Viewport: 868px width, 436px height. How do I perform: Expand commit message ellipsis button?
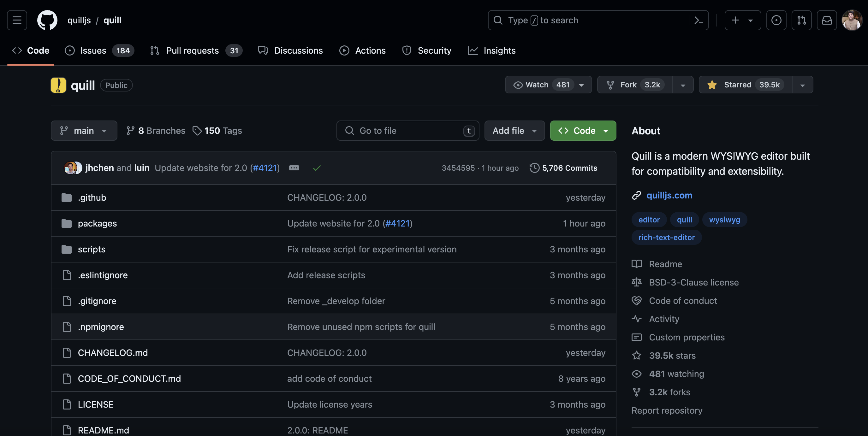294,168
